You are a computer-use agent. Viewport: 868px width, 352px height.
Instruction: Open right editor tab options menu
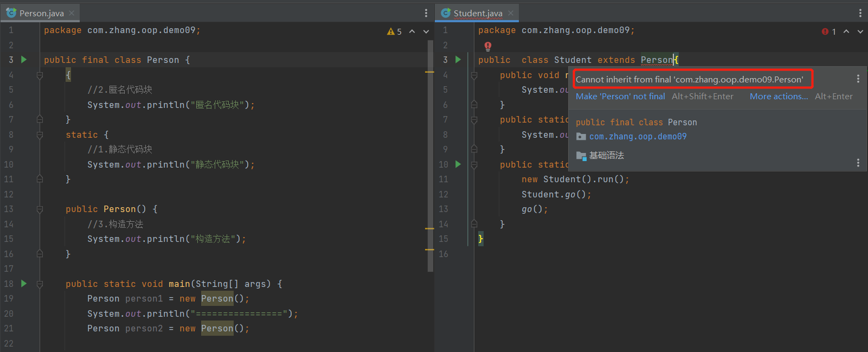tap(860, 13)
